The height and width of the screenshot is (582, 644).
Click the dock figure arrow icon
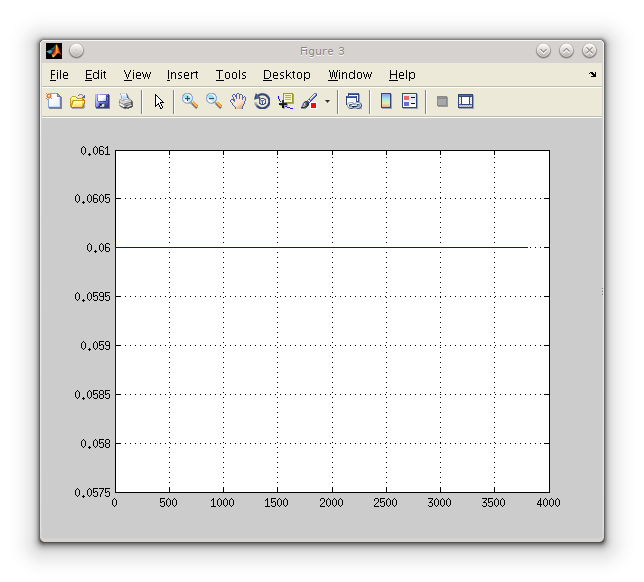(x=592, y=74)
